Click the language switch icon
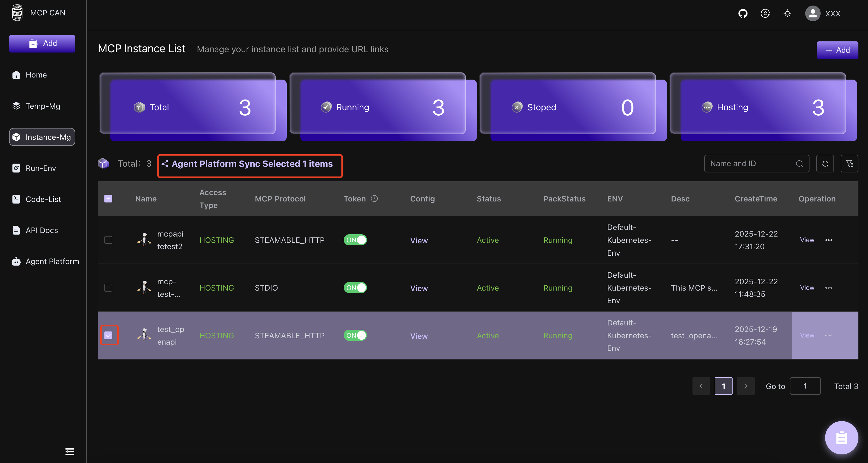This screenshot has height=463, width=868. click(765, 13)
